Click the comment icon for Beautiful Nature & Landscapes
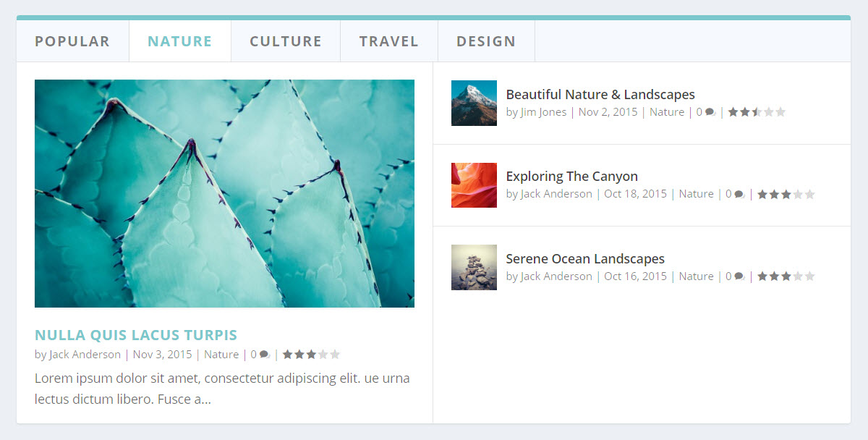The width and height of the screenshot is (868, 440). click(x=710, y=112)
